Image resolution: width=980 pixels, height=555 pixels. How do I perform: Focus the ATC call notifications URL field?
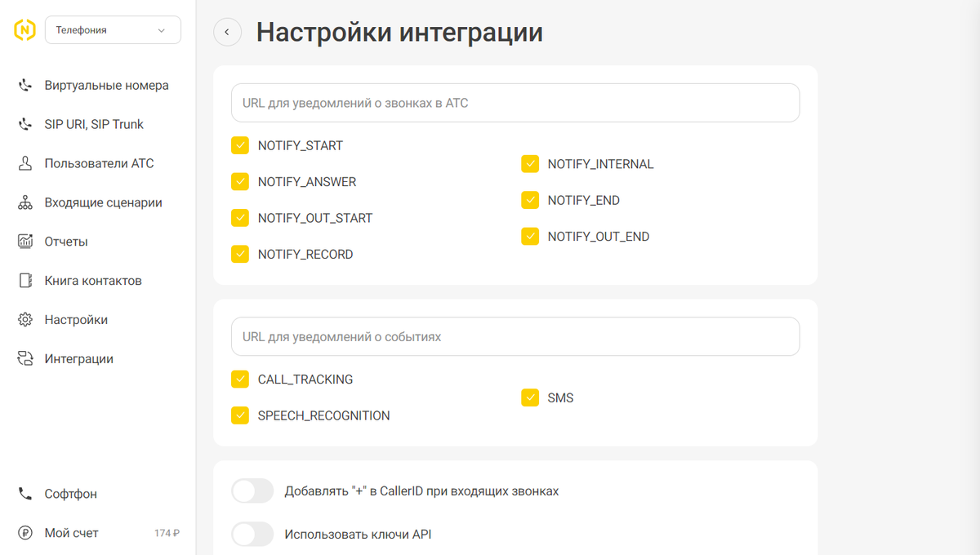[515, 103]
